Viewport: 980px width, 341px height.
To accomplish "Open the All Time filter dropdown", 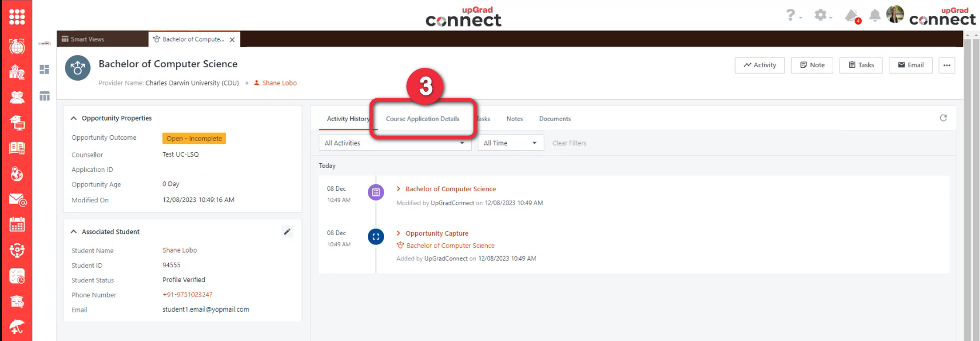I will pos(510,143).
